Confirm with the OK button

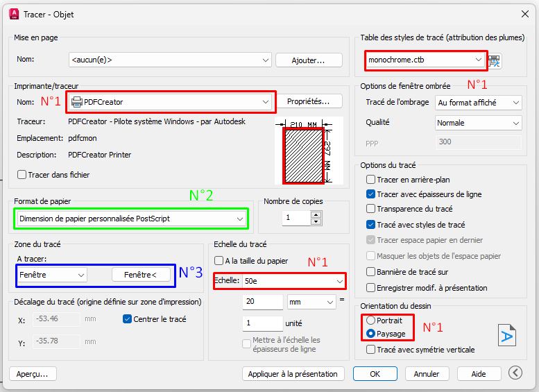[x=375, y=374]
